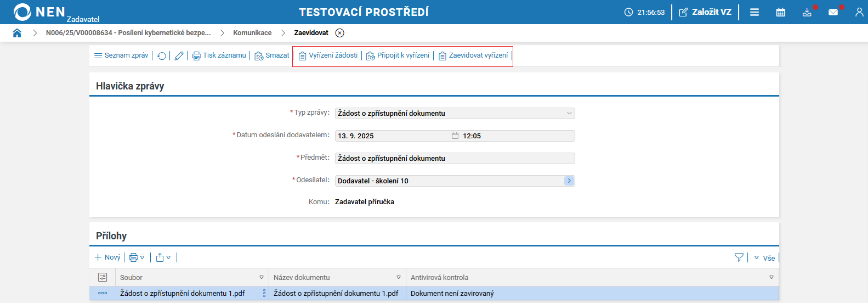Edit the record with pencil icon
Screen dimensions: 868x303
point(179,56)
